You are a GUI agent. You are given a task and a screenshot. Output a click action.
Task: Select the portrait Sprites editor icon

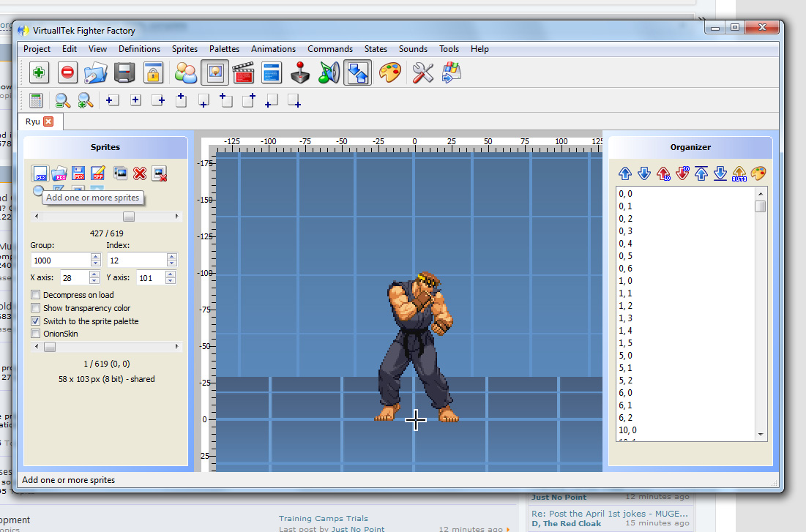pyautogui.click(x=215, y=72)
